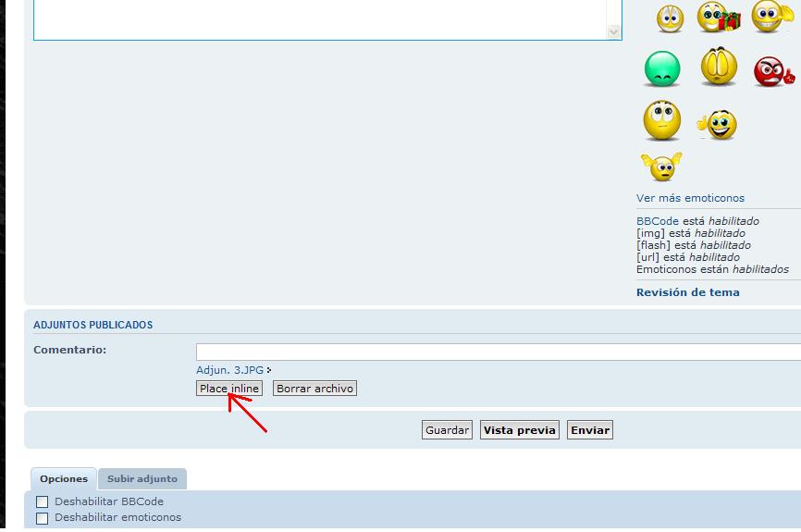Switch to the Subir adjunto tab
This screenshot has height=532, width=801.
click(142, 479)
